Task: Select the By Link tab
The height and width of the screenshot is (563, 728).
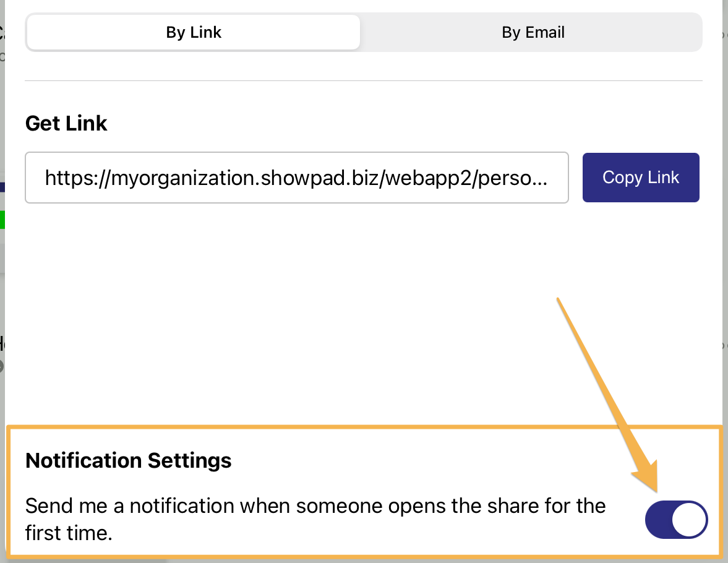Action: coord(193,32)
